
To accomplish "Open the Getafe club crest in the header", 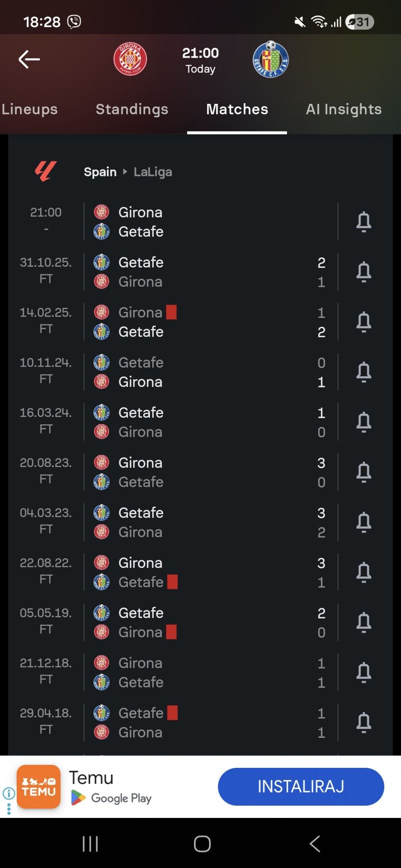I will 271,59.
